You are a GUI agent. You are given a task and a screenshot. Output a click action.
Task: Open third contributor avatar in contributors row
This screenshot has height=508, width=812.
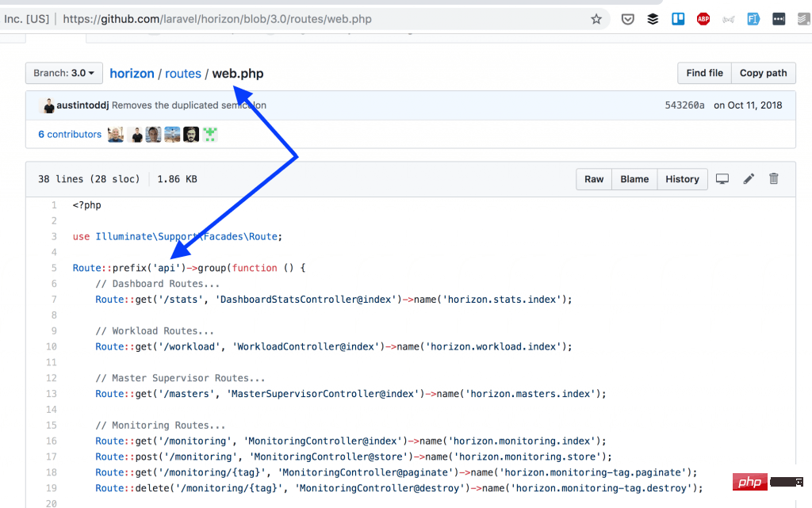click(x=153, y=135)
